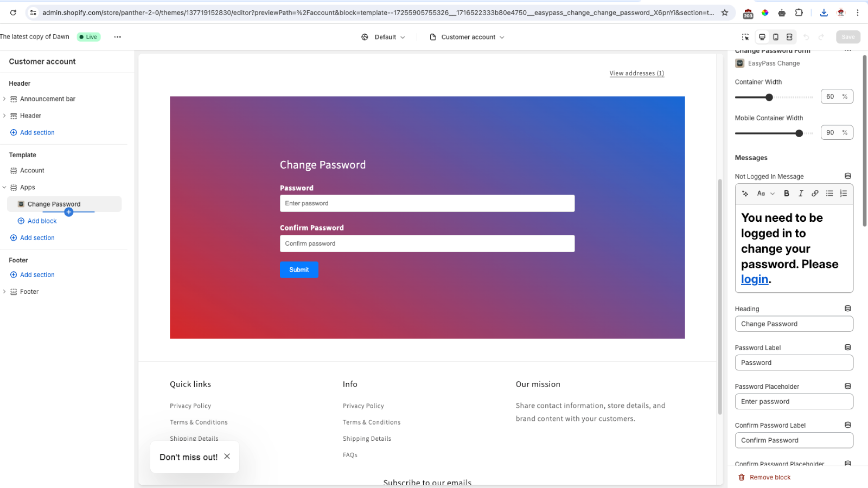Open fullscreen preview mode
The height and width of the screenshot is (488, 868).
click(x=789, y=37)
